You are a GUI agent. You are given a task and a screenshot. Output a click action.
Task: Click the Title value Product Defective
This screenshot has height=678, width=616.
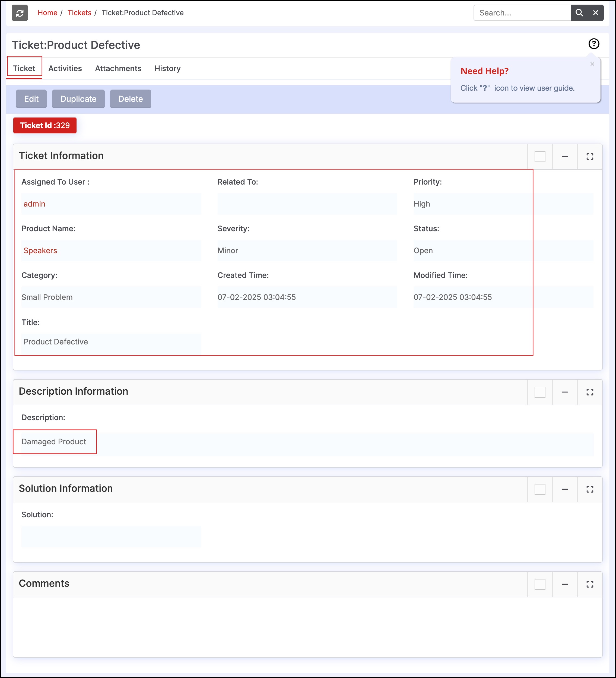pyautogui.click(x=56, y=342)
